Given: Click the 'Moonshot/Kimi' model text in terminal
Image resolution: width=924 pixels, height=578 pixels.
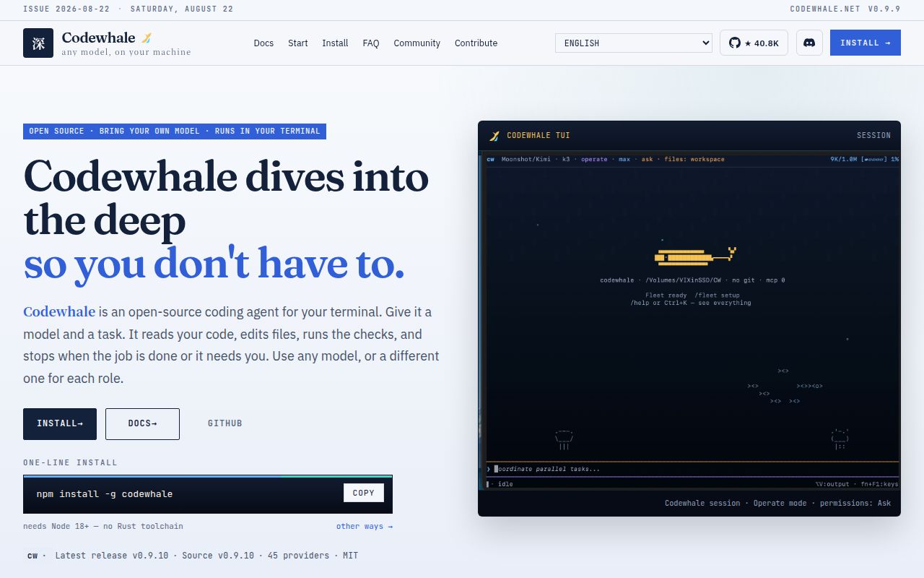Looking at the screenshot, I should tap(526, 159).
